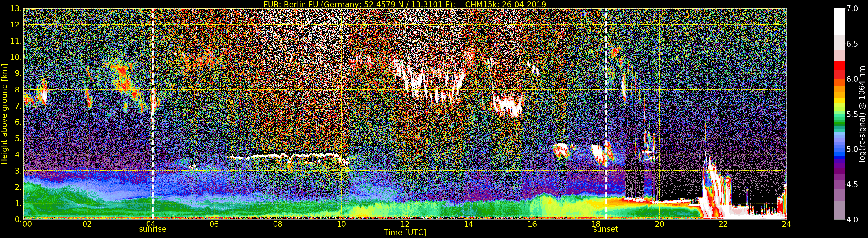This screenshot has width=868, height=238.
Task: Click the '02' time axis tick label
Action: point(87,224)
